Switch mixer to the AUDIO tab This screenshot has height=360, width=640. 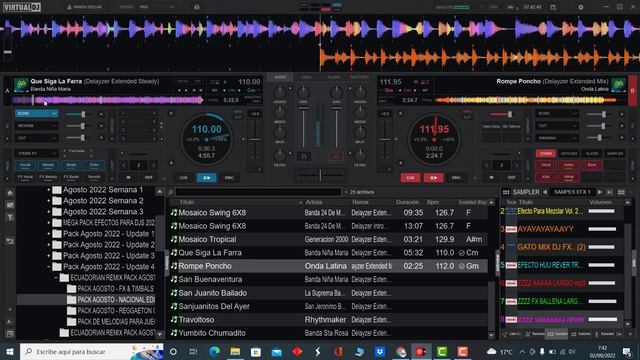coord(280,77)
